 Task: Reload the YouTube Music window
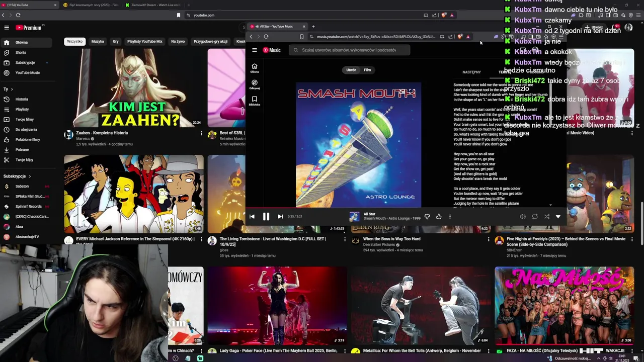pyautogui.click(x=266, y=37)
